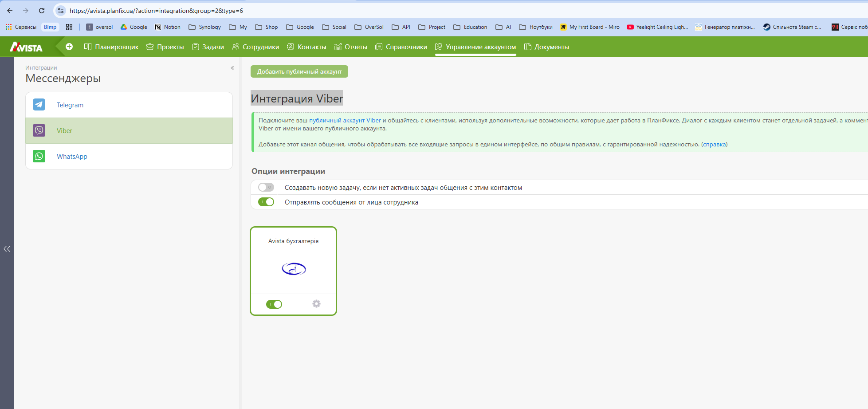This screenshot has width=868, height=409.
Task: Open the Synology bookmark folder
Action: pyautogui.click(x=204, y=27)
